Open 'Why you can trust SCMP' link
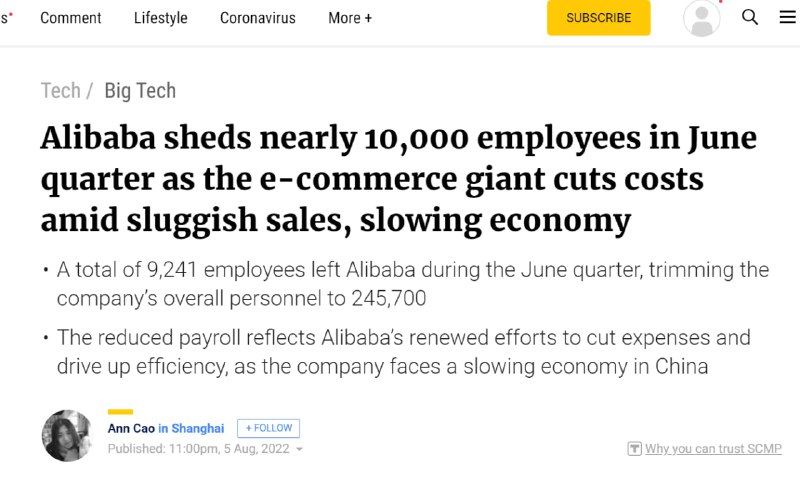Image resolution: width=800 pixels, height=494 pixels. pyautogui.click(x=713, y=449)
